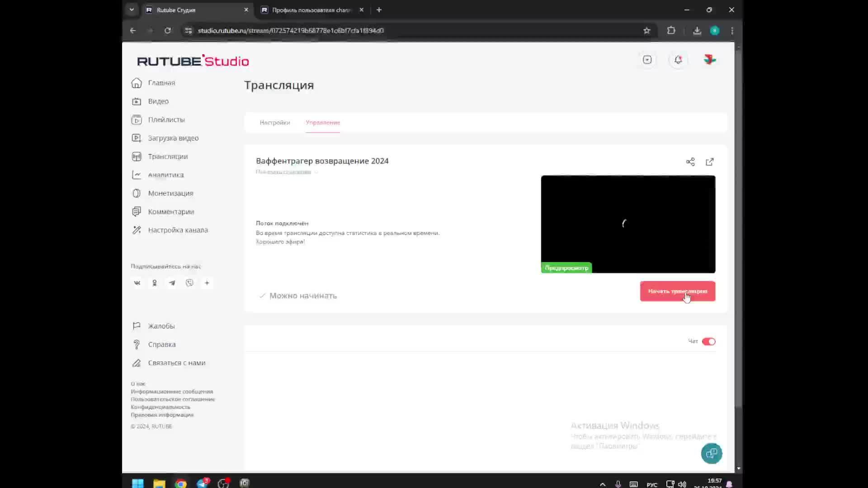Open the notifications bell
Screen dimensions: 868x488
pyautogui.click(x=678, y=60)
